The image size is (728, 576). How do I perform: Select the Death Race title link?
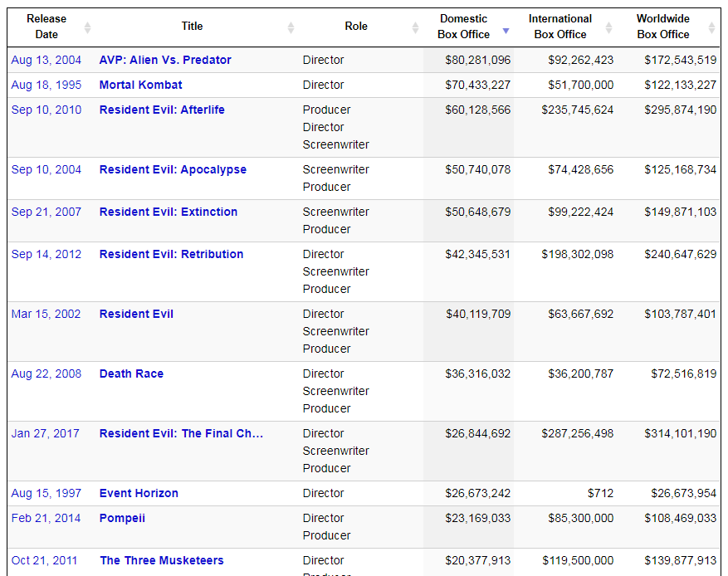[131, 373]
